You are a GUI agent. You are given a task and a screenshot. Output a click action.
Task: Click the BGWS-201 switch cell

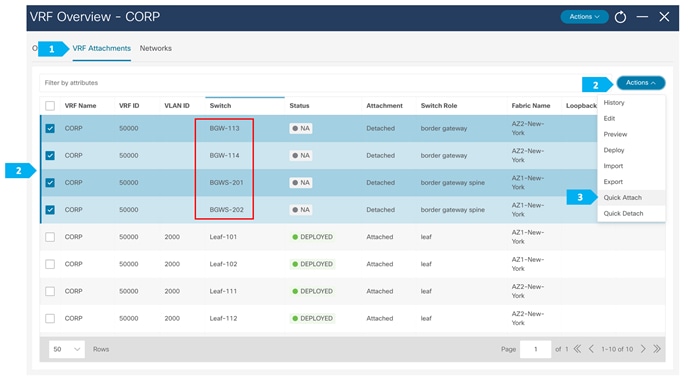coord(226,182)
